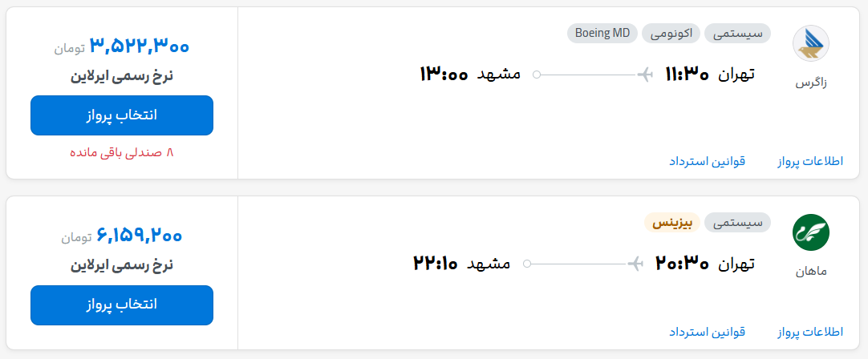
Task: Click the سیستمی tag on Zagros flight
Action: (737, 33)
